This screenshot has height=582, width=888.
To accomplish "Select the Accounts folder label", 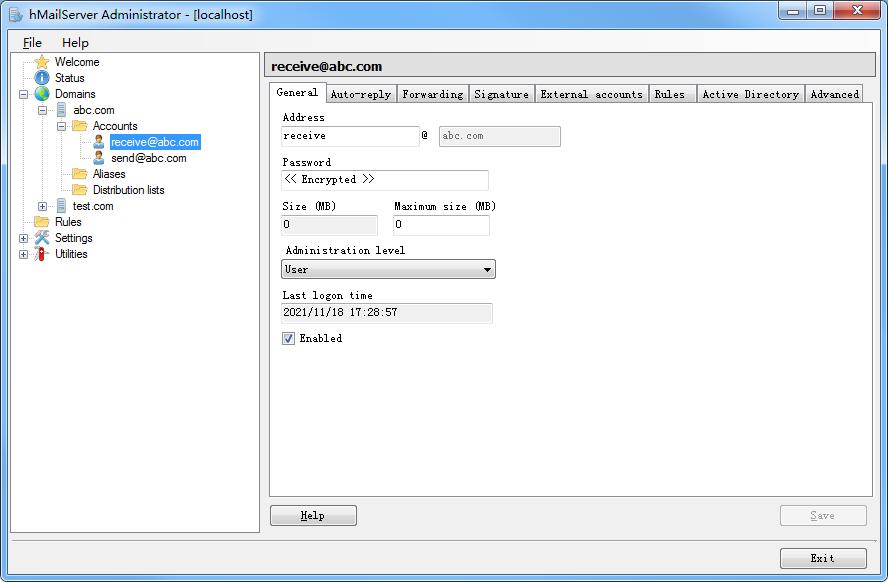I will pyautogui.click(x=115, y=126).
